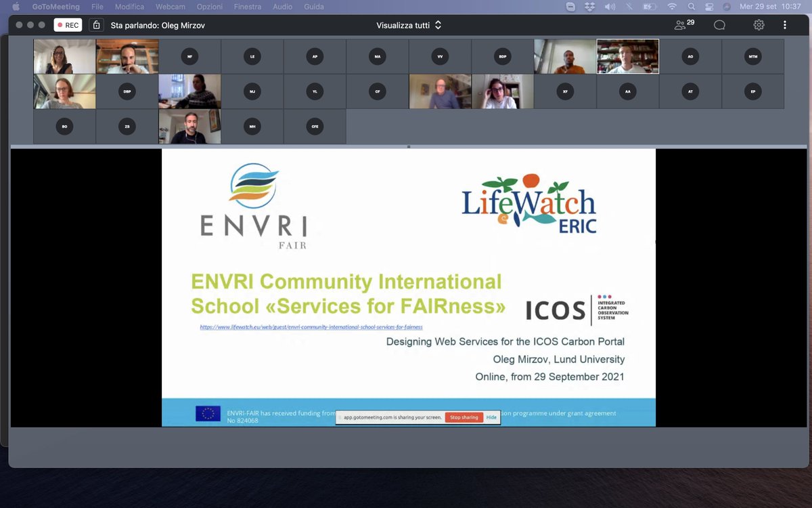Select participant tile AA

(628, 91)
